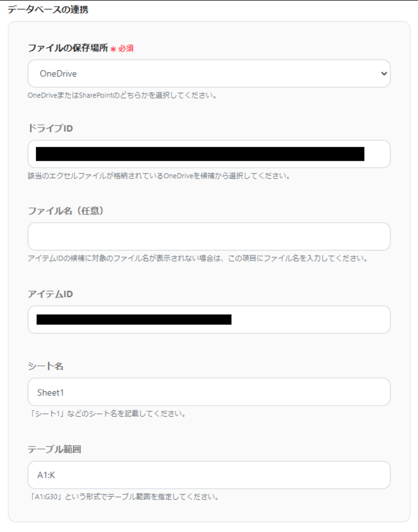Click the hint about 該当のエクセルファイル
Image resolution: width=418 pixels, height=532 pixels.
coord(159,176)
